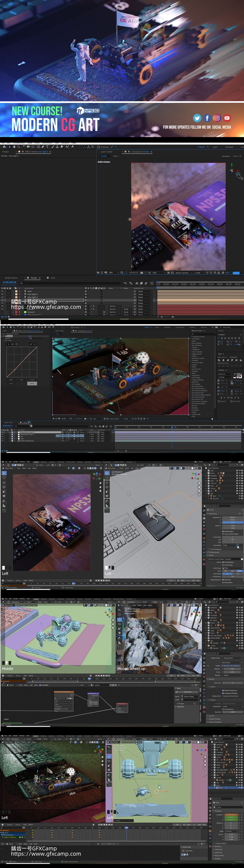The width and height of the screenshot is (244, 868).
Task: Toggle Placeholders checkbox under Image Sequence
Action: pyautogui.click(x=223, y=582)
